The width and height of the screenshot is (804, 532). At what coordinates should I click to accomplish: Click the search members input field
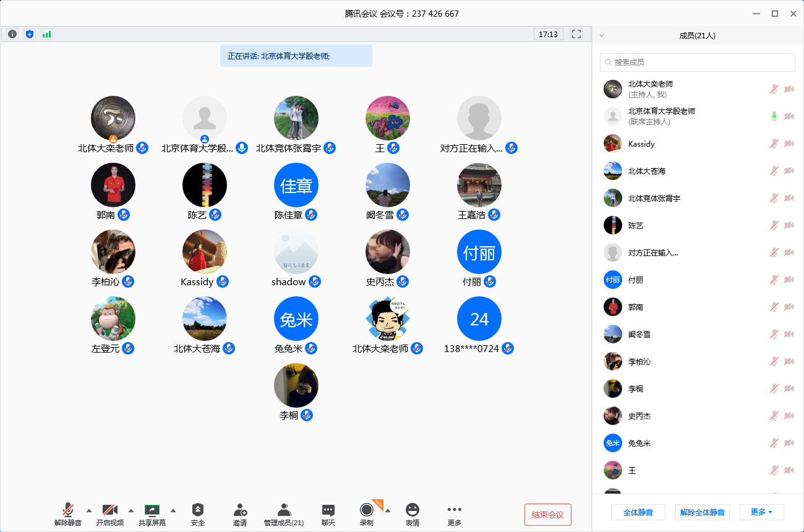click(x=697, y=62)
